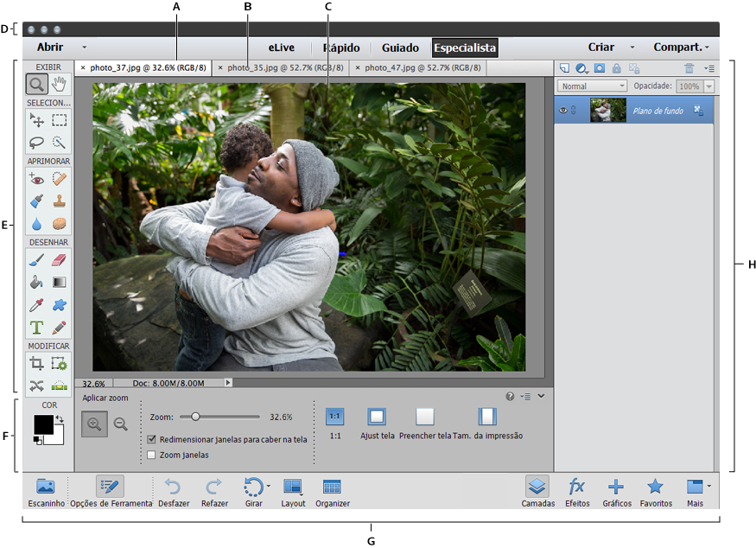Select the Rectangular Marquee tool
Viewport: 756px width, 548px height.
pos(59,120)
